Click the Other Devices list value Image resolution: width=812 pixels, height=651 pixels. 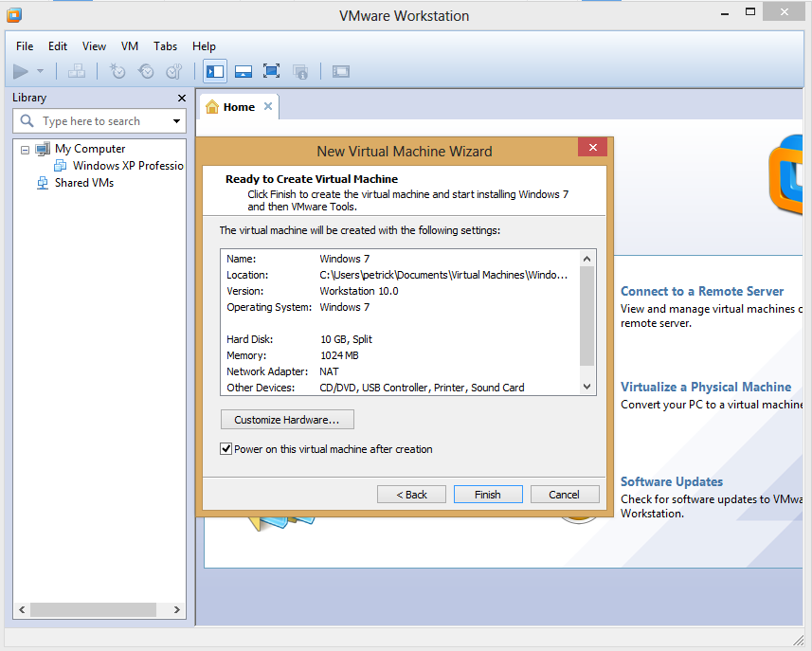tap(422, 388)
